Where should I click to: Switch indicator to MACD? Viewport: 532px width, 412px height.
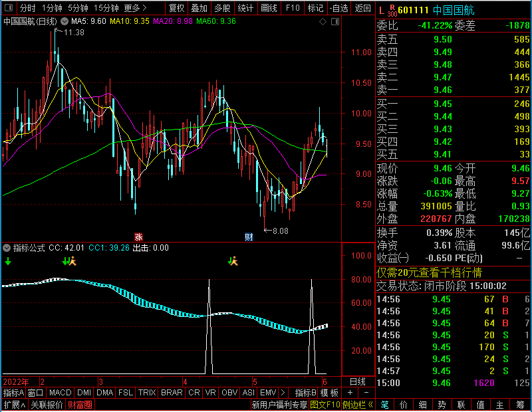60,393
